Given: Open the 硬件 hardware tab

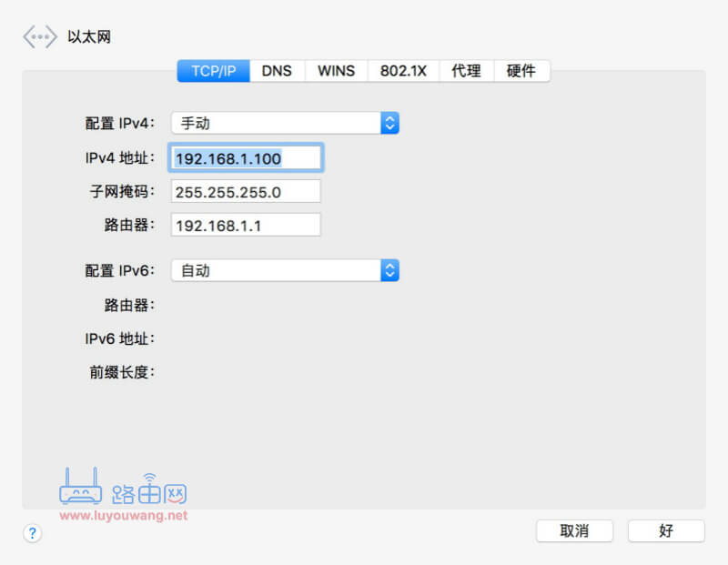Looking at the screenshot, I should 521,70.
